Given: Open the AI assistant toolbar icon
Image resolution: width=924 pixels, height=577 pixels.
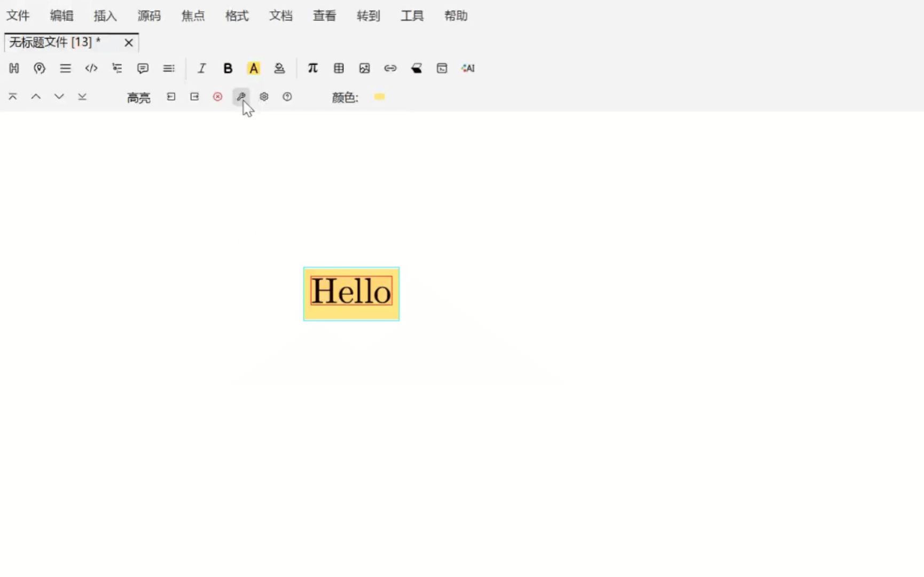Looking at the screenshot, I should tap(468, 68).
